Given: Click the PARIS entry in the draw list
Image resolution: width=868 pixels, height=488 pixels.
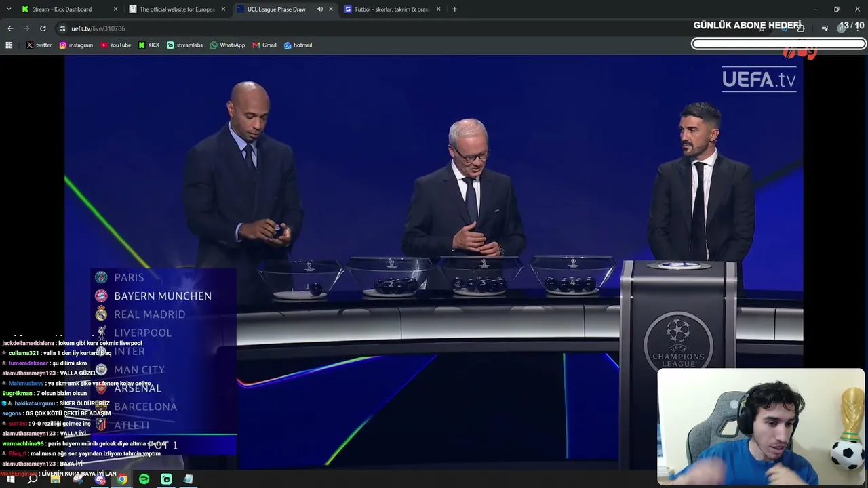Looking at the screenshot, I should pos(129,277).
